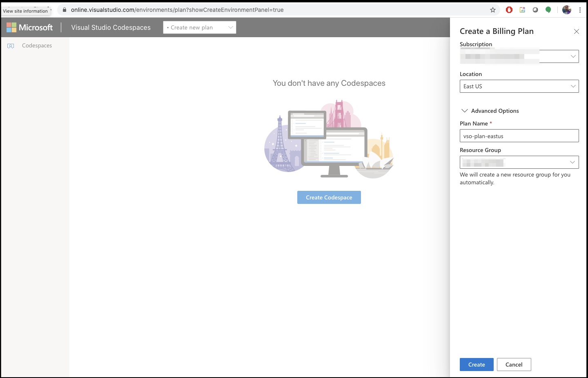Screen dimensions: 588x378
Task: Click the Create Codespace button
Action: [329, 197]
